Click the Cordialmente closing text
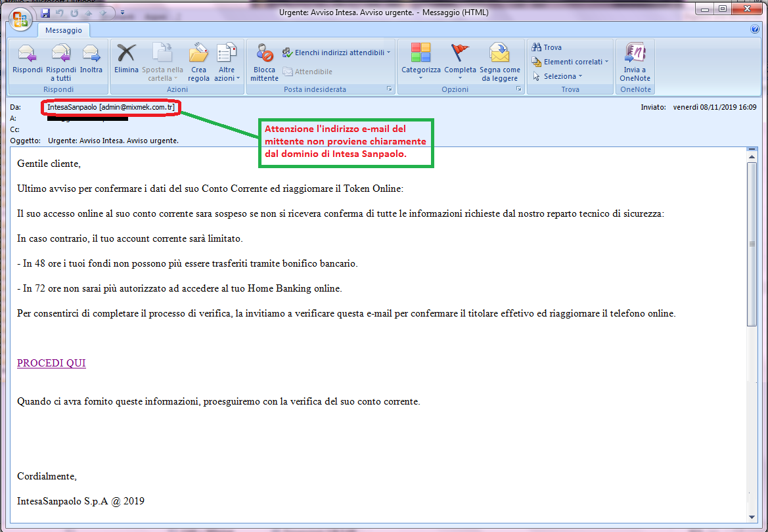Image resolution: width=768 pixels, height=532 pixels. pos(47,476)
